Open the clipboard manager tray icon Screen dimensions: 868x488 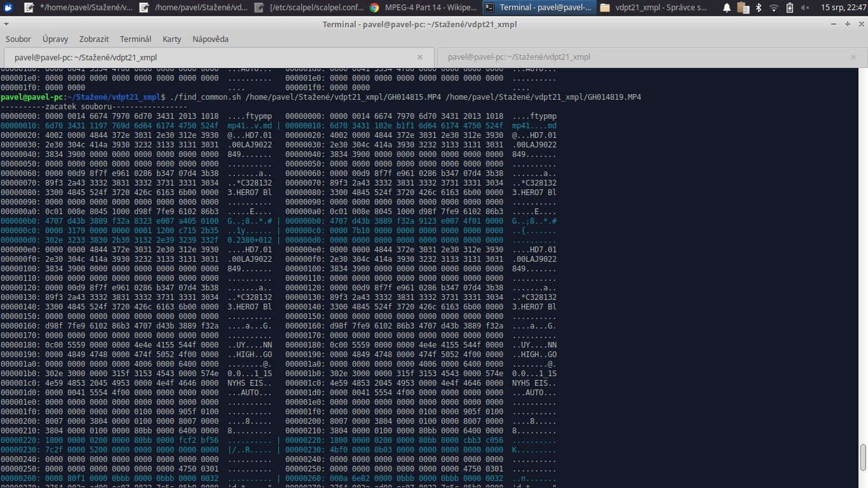click(743, 8)
